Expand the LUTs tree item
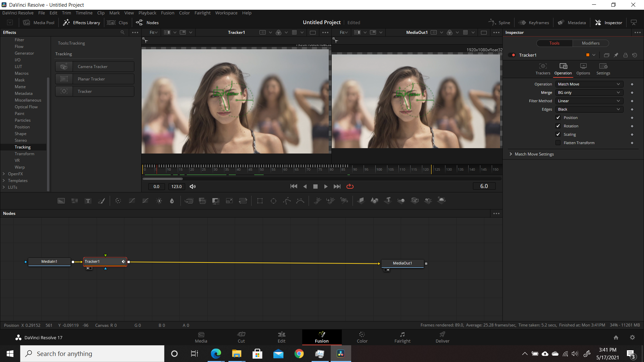 tap(4, 187)
